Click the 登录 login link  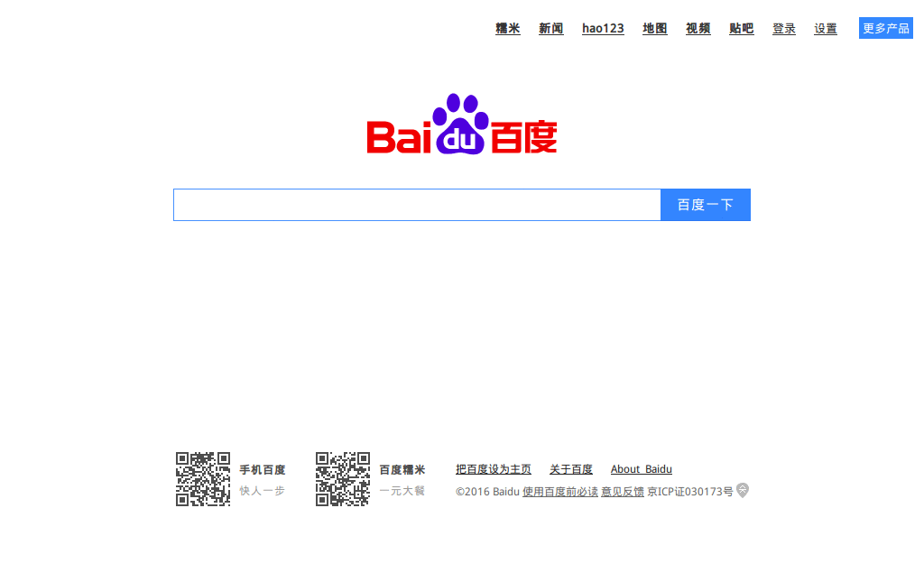(x=784, y=28)
